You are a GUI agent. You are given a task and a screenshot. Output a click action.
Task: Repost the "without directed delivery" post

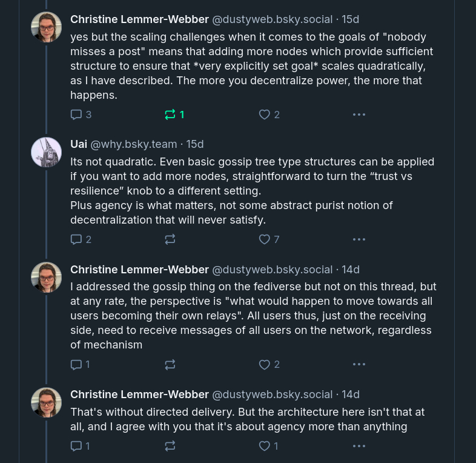170,446
